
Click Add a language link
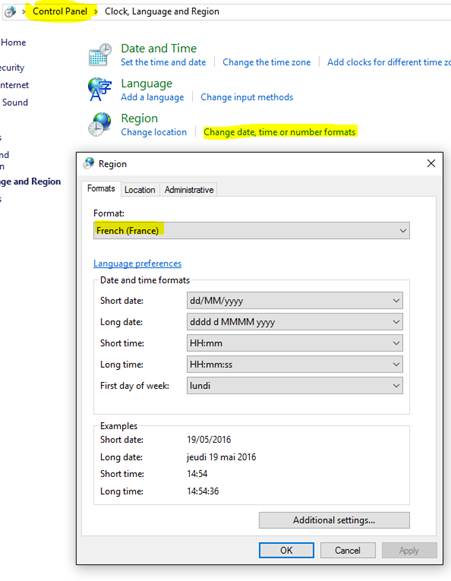(x=152, y=97)
